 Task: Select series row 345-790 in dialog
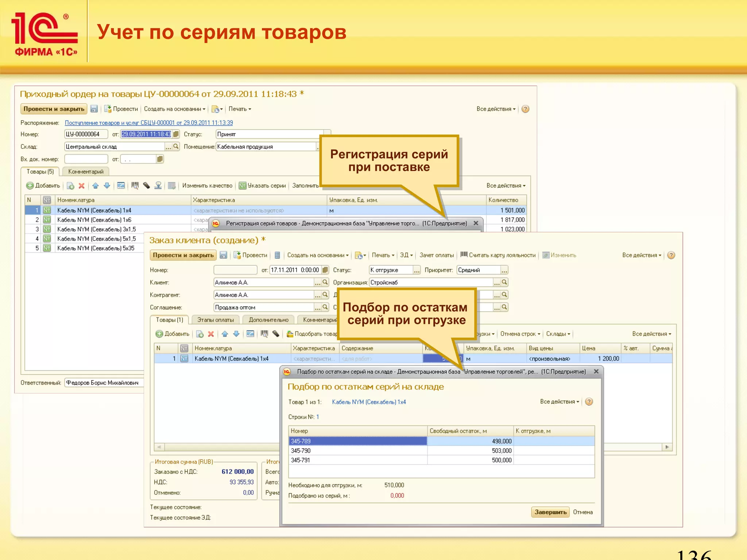click(x=441, y=451)
